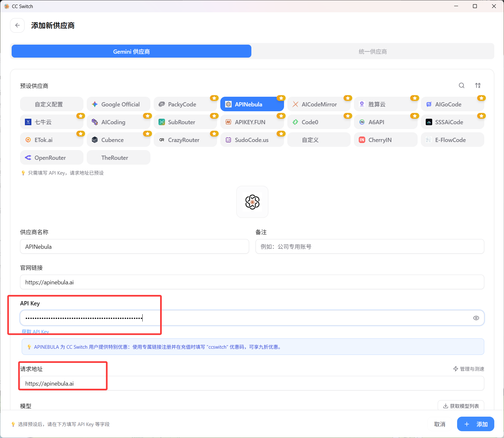Click the 供应商名称 input field
Viewport: 504px width, 438px height.
click(135, 246)
